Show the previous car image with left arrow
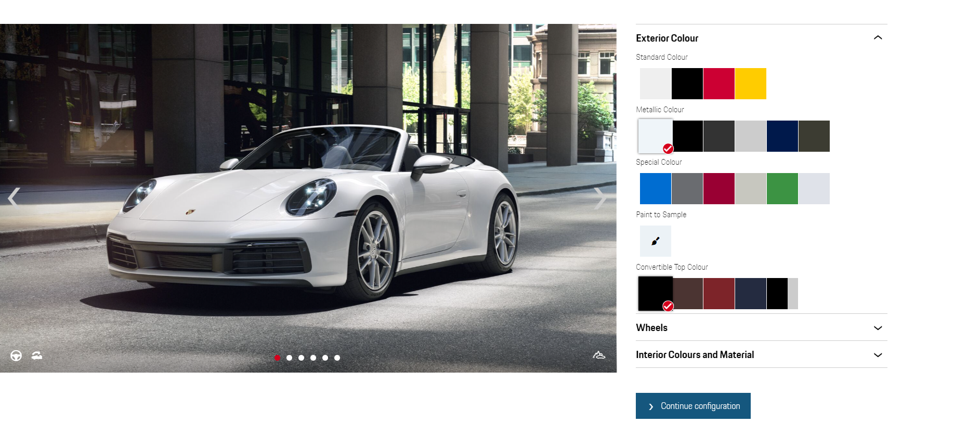The image size is (980, 436). (14, 197)
